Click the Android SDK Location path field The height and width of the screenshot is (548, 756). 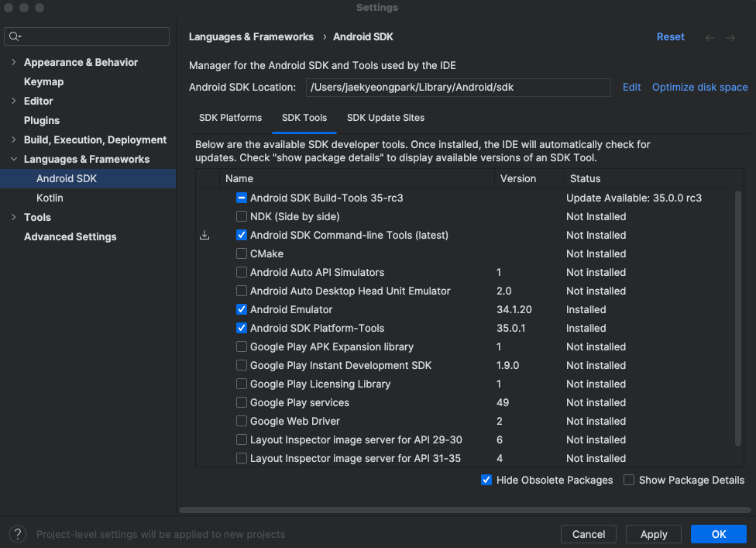(x=458, y=88)
